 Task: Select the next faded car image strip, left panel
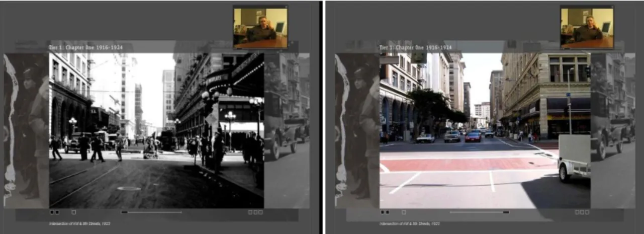287,130
